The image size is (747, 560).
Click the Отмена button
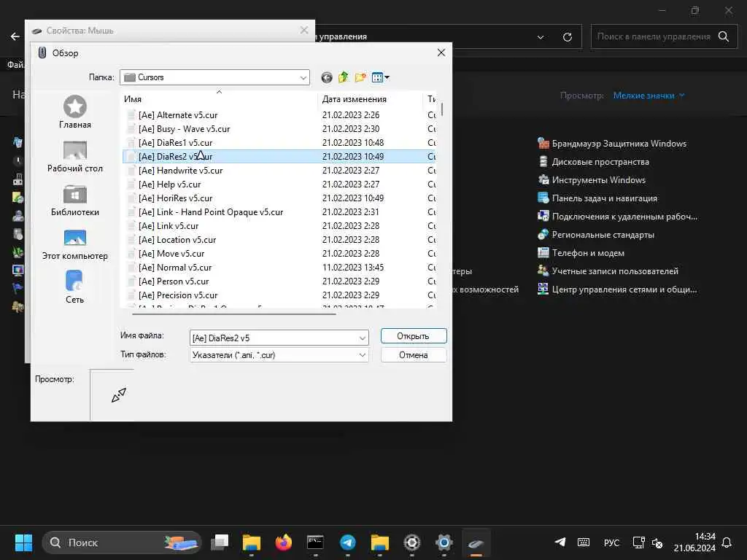(x=414, y=355)
